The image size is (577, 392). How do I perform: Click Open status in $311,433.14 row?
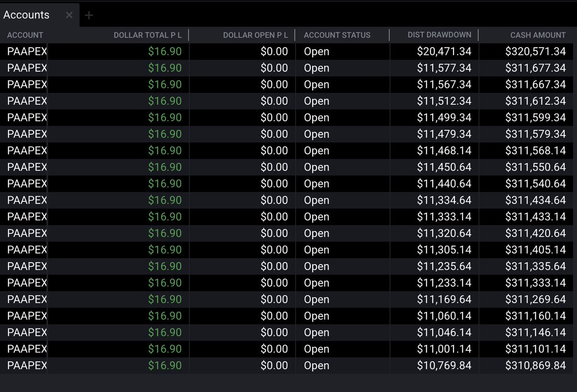(316, 217)
